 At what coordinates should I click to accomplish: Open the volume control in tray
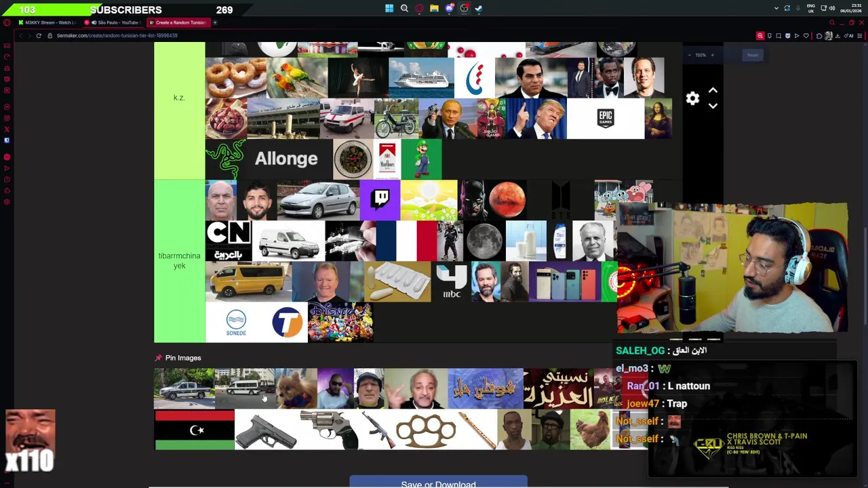[831, 9]
